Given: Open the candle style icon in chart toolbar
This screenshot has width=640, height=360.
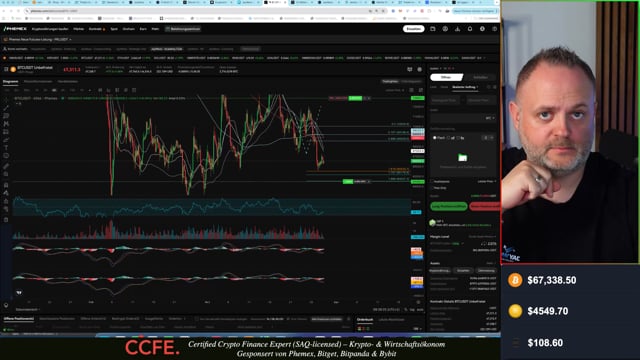Looking at the screenshot, I should pos(100,90).
